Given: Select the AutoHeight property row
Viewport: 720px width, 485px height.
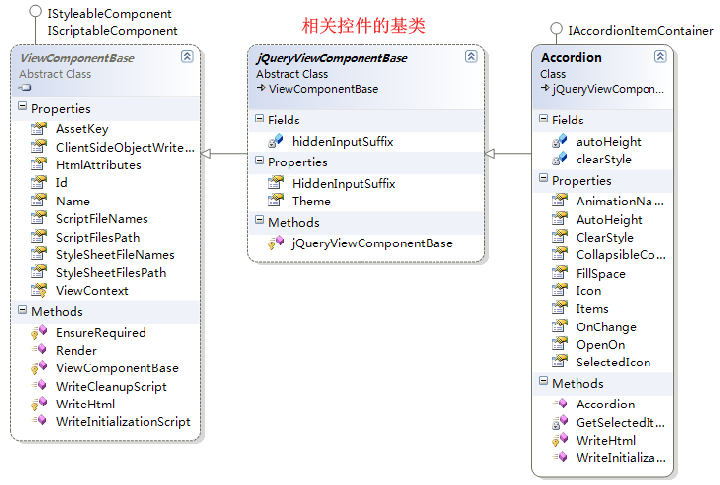Looking at the screenshot, I should [x=602, y=220].
